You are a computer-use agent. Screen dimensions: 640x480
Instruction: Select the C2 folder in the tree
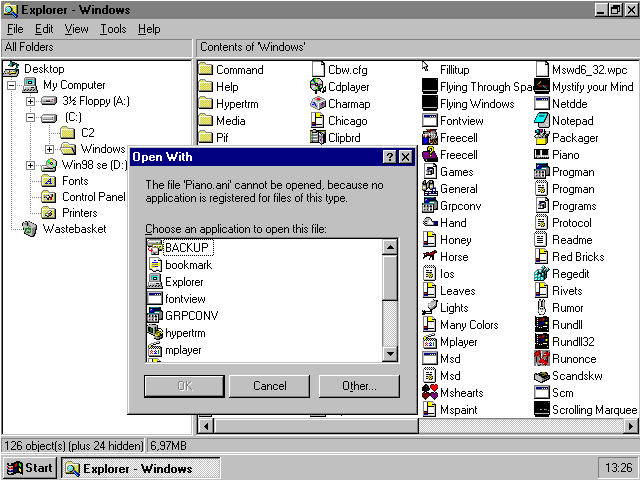(x=88, y=133)
